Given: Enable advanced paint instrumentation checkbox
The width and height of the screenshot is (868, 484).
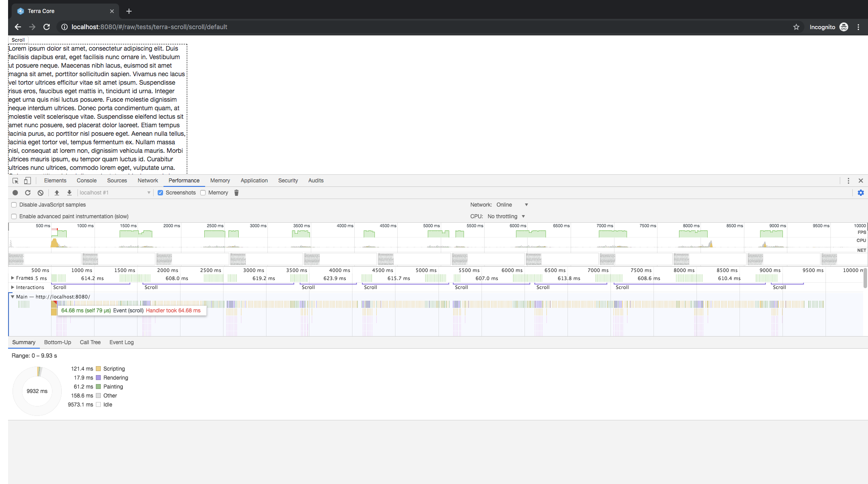Looking at the screenshot, I should [14, 216].
